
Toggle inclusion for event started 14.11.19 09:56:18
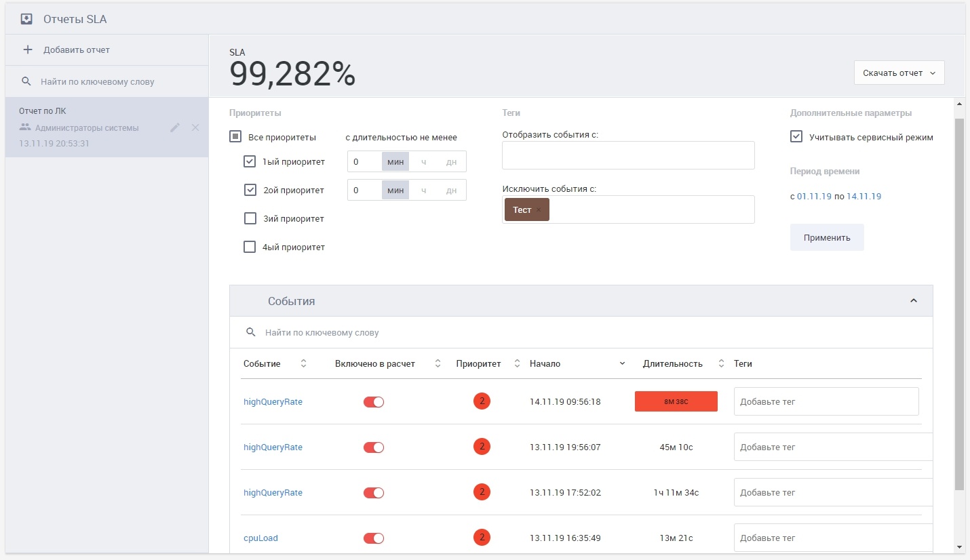(x=374, y=402)
